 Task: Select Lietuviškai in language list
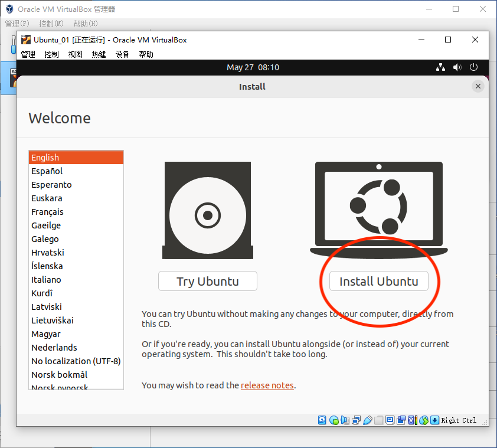click(76, 321)
